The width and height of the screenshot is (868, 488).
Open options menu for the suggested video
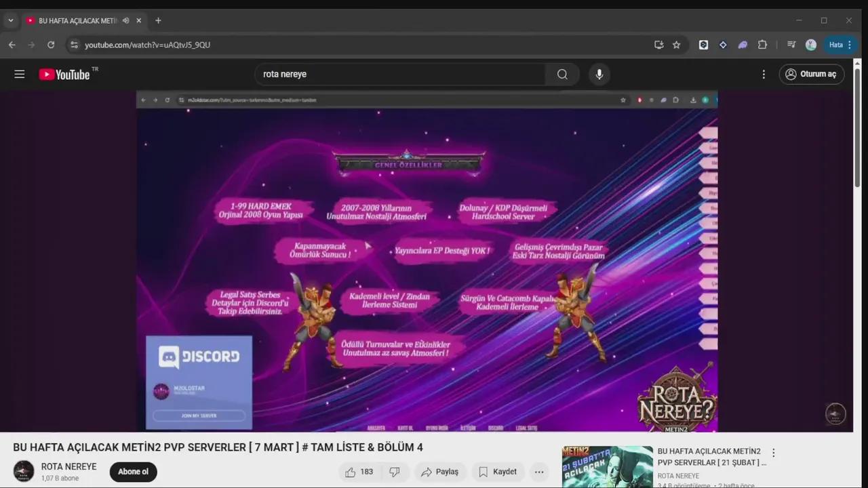click(x=773, y=453)
